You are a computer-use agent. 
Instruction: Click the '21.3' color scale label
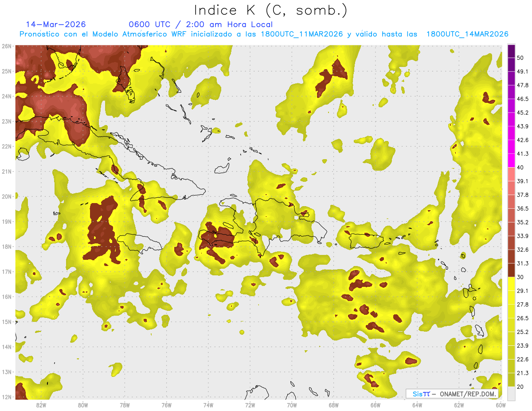[522, 373]
